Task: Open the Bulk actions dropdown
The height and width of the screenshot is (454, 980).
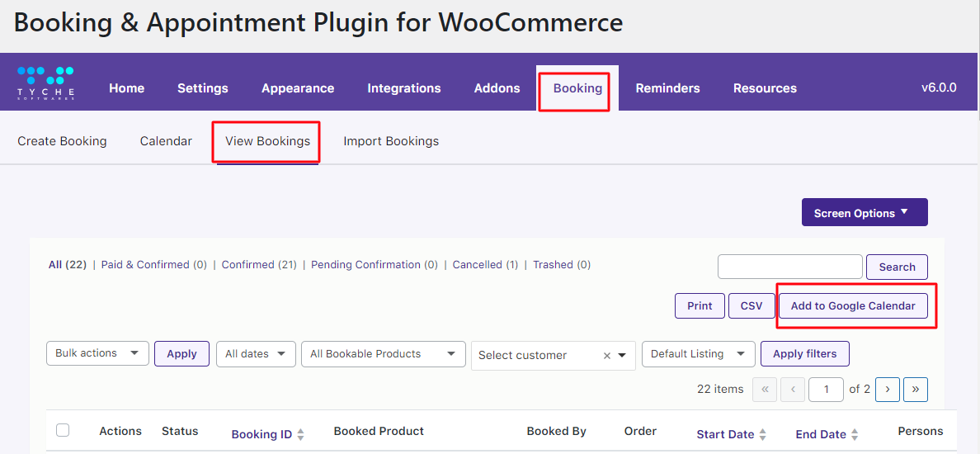Action: pyautogui.click(x=97, y=353)
